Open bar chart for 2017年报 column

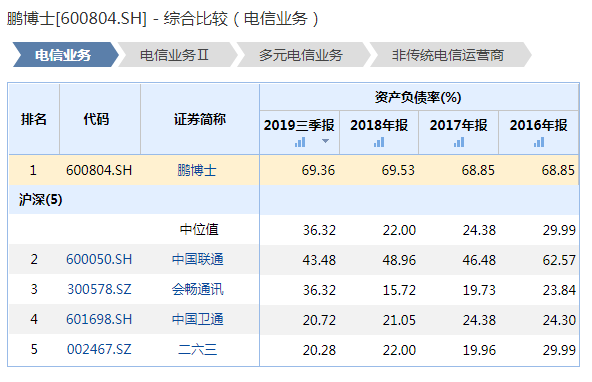[459, 142]
